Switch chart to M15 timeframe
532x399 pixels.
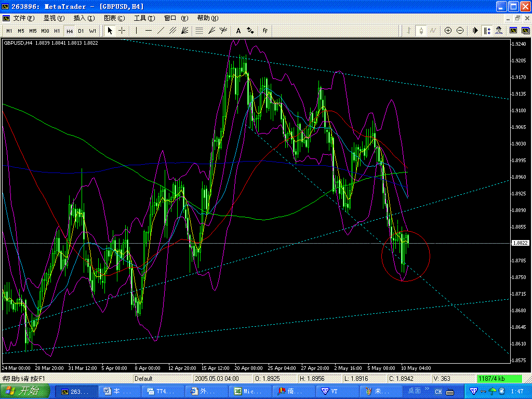[33, 31]
